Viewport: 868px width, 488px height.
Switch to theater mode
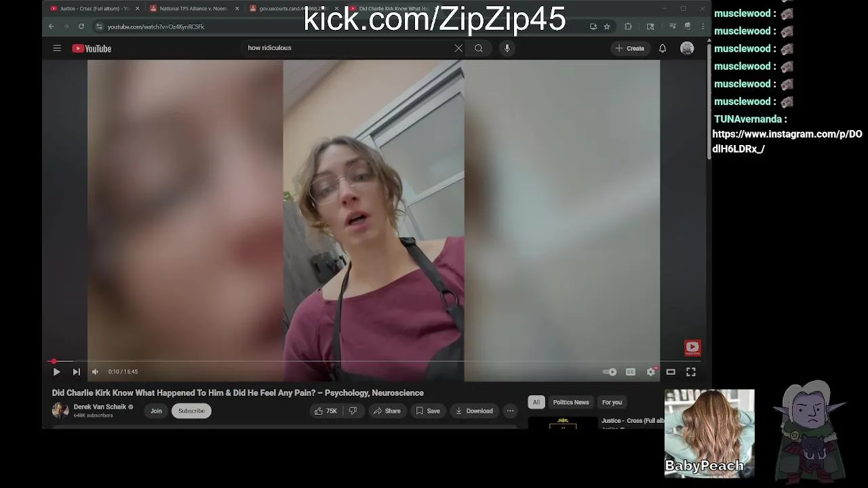pos(671,371)
